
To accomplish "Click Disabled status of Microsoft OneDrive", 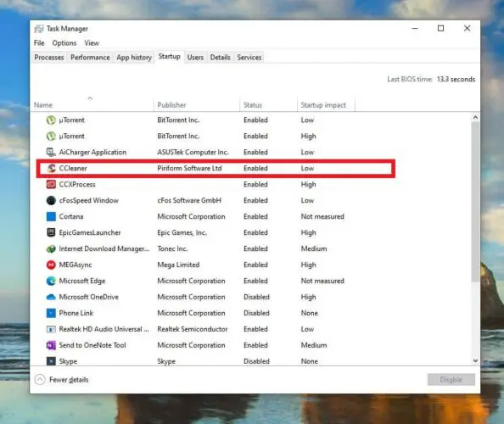I will coord(256,297).
